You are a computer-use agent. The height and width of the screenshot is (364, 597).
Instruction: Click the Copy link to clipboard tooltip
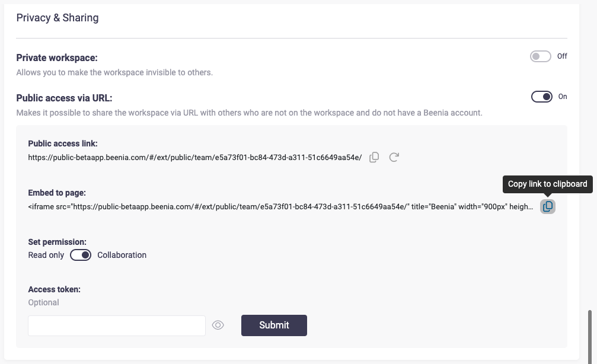pos(547,184)
